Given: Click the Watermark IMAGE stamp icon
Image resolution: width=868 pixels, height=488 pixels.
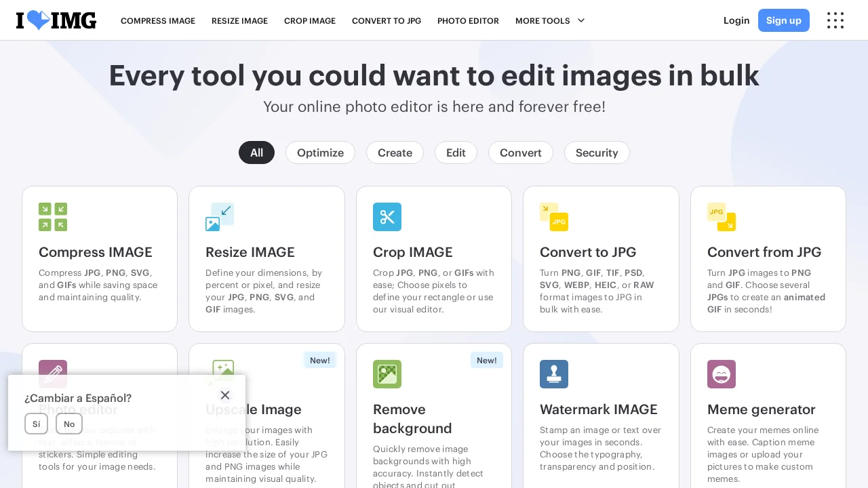Looking at the screenshot, I should pos(554,374).
